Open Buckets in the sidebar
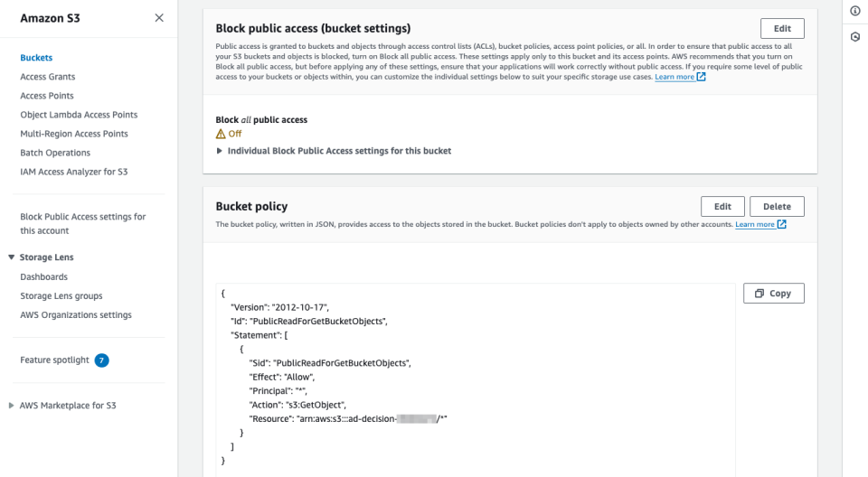The image size is (868, 477). tap(36, 58)
